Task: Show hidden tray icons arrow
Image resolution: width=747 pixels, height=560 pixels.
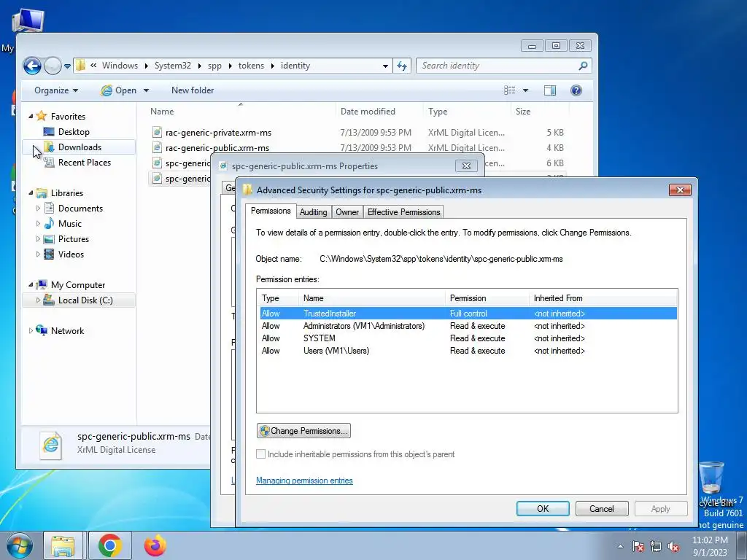Action: click(620, 546)
